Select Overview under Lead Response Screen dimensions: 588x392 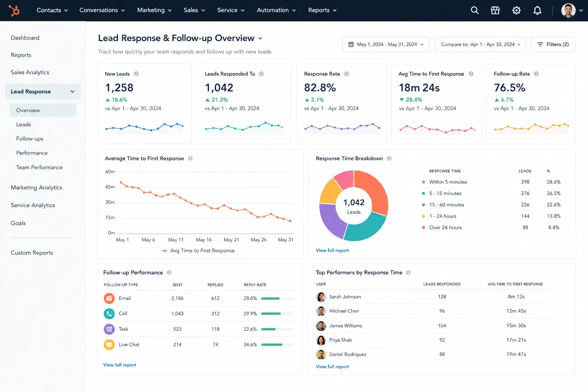point(43,110)
